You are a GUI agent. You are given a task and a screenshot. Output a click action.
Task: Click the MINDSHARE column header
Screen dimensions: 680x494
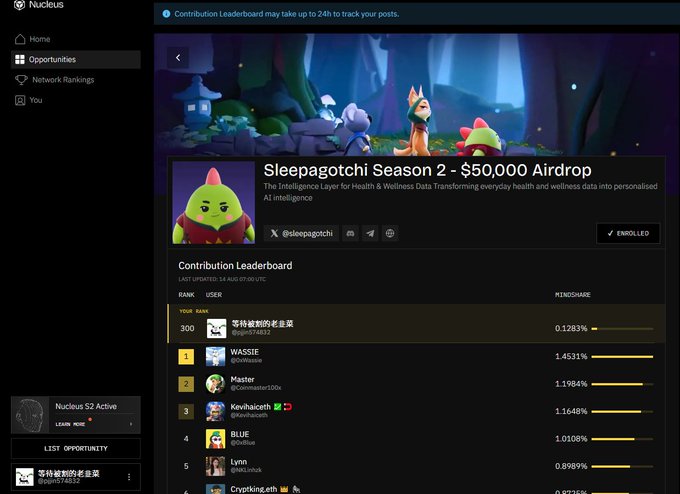tap(573, 295)
